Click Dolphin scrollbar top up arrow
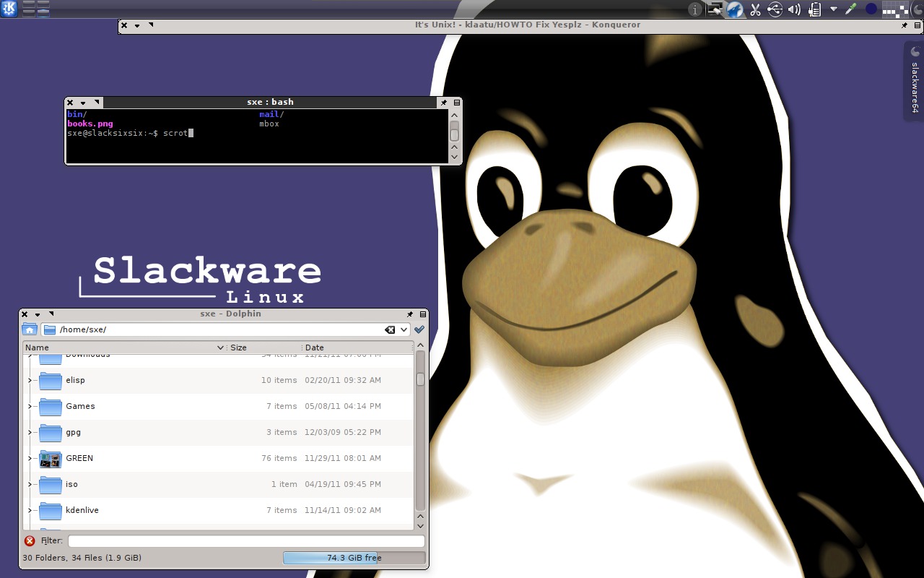The width and height of the screenshot is (924, 578). [x=420, y=347]
